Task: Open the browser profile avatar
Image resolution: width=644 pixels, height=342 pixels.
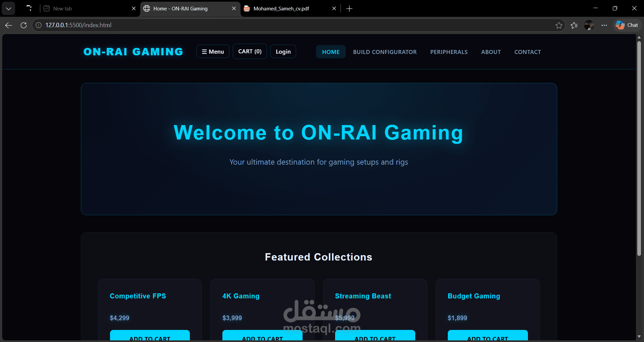Action: tap(589, 25)
